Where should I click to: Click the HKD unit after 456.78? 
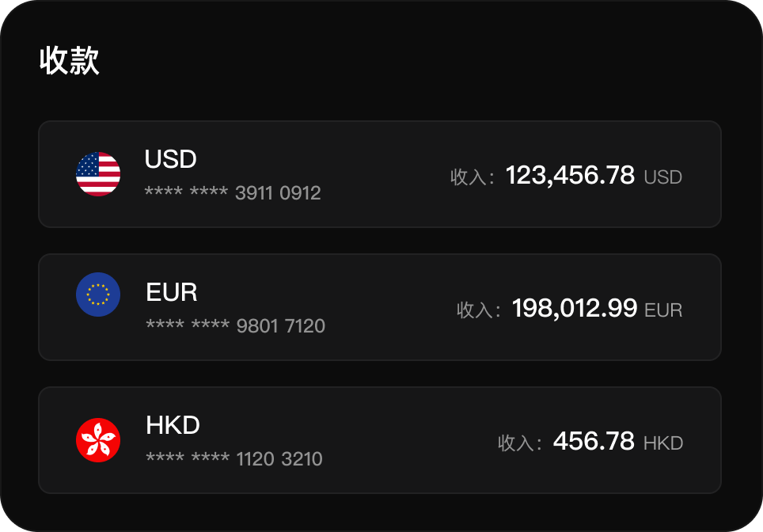point(663,443)
